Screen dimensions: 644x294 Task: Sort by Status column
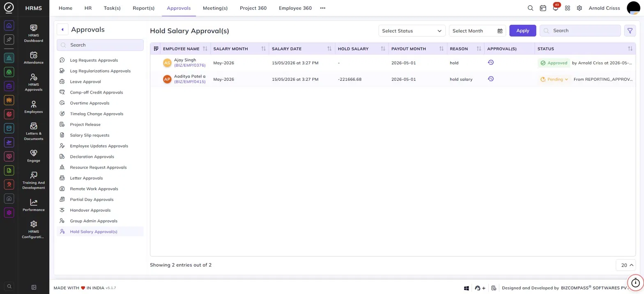(x=630, y=49)
